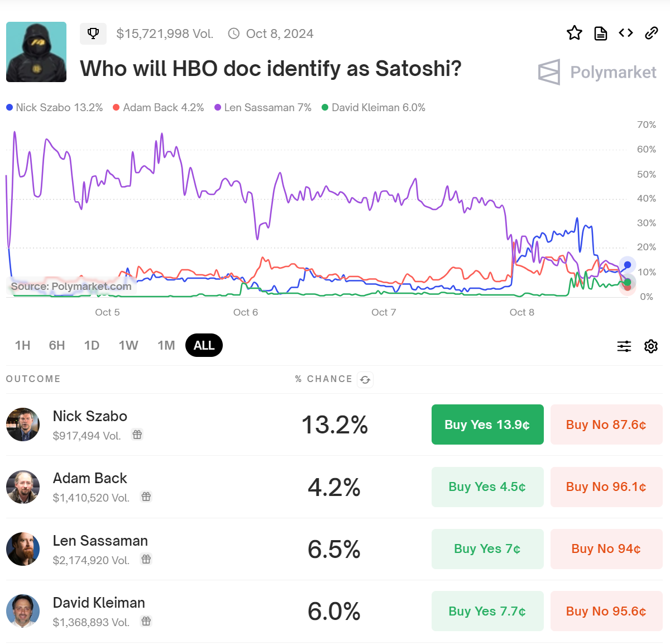Select the ALL time range
Viewport: 670px width, 644px height.
pos(204,345)
